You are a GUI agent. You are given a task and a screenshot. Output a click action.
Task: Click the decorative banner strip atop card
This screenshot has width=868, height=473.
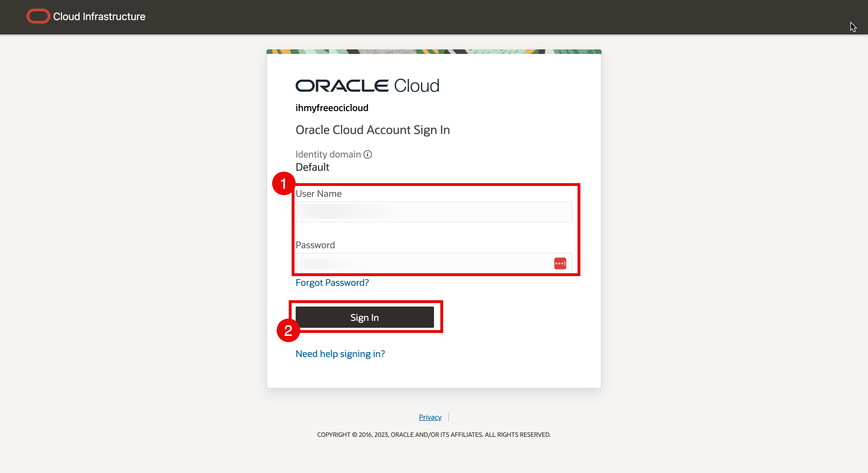434,52
